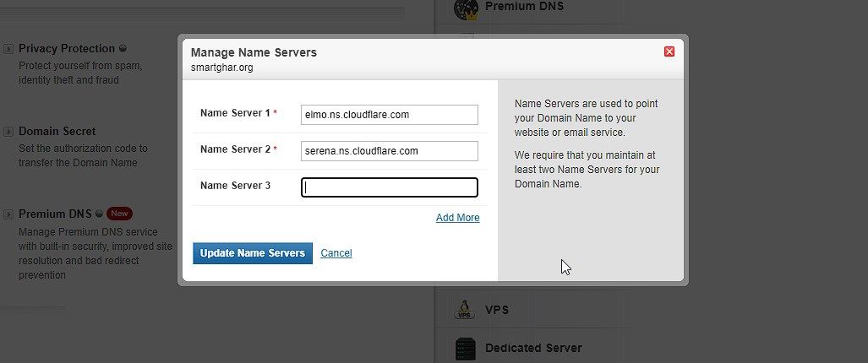Click the Add More link
This screenshot has width=868, height=363.
[458, 218]
